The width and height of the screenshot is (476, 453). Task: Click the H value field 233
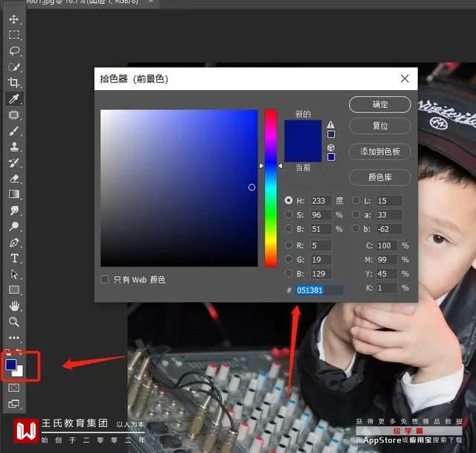coord(321,201)
